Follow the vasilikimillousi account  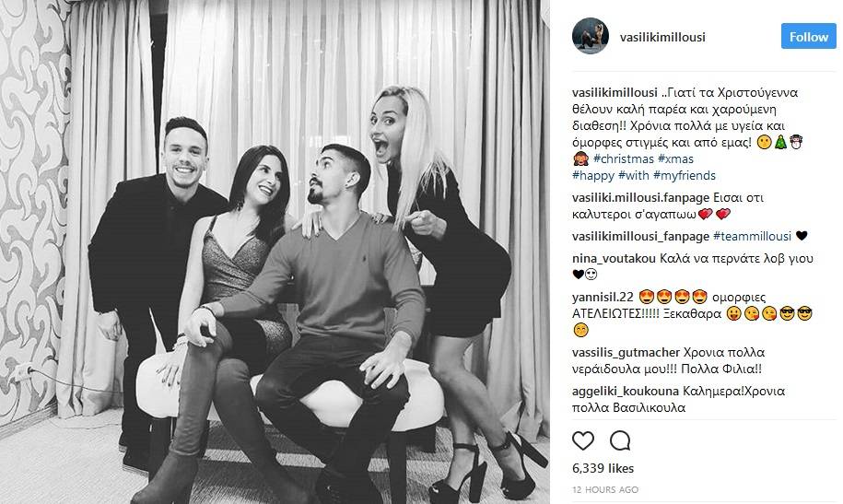pyautogui.click(x=808, y=36)
